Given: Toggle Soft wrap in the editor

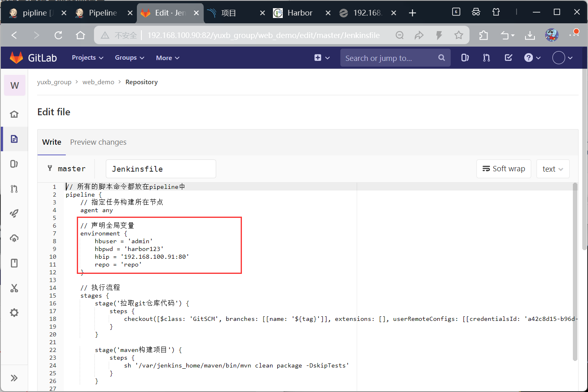Looking at the screenshot, I should pyautogui.click(x=503, y=169).
